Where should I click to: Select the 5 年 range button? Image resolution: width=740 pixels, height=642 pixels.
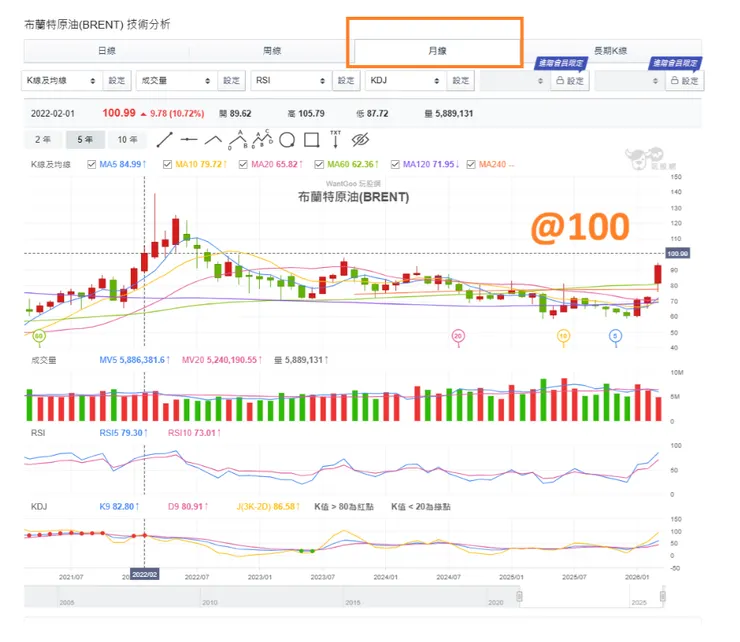coord(85,140)
